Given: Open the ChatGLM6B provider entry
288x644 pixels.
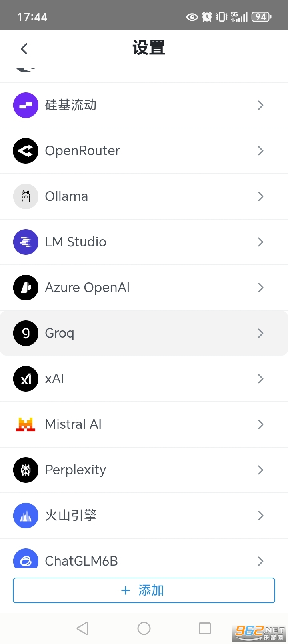Looking at the screenshot, I should click(x=81, y=561).
